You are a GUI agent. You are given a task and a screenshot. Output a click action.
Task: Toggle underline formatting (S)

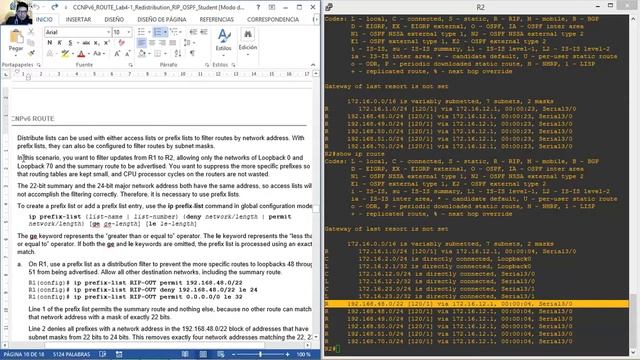(x=70, y=42)
